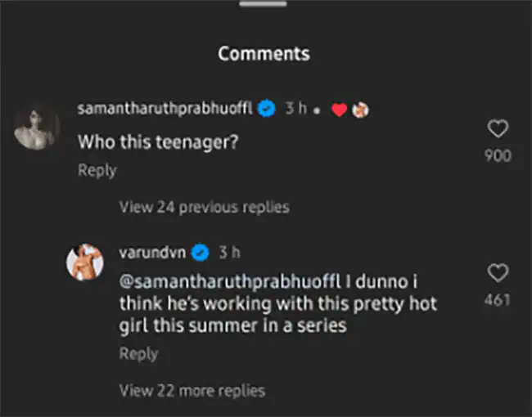
Task: View the 461 likes count
Action: click(x=498, y=300)
